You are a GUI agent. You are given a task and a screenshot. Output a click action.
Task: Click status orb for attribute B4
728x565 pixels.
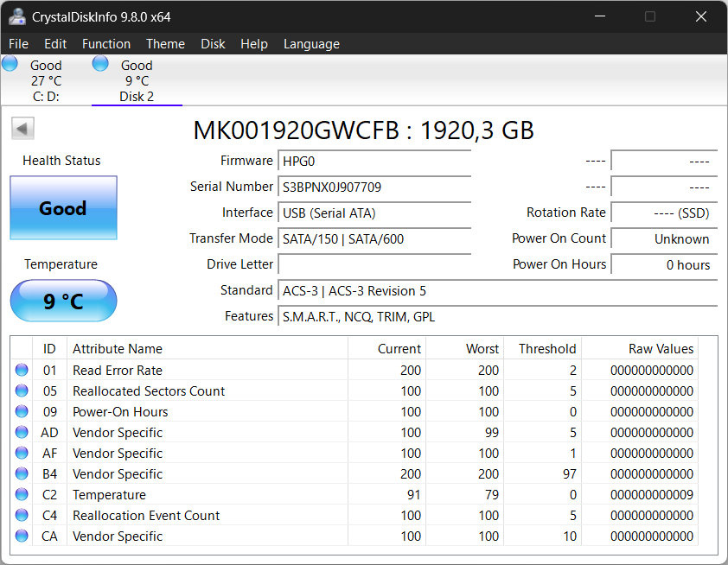click(x=22, y=473)
